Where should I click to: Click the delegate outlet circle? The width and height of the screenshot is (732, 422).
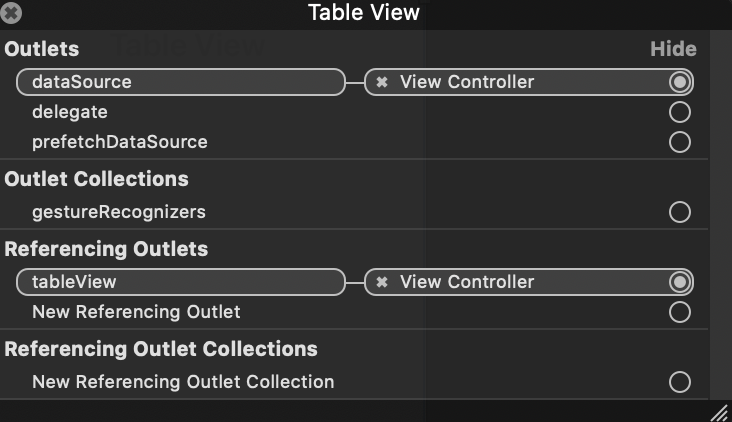pos(680,112)
